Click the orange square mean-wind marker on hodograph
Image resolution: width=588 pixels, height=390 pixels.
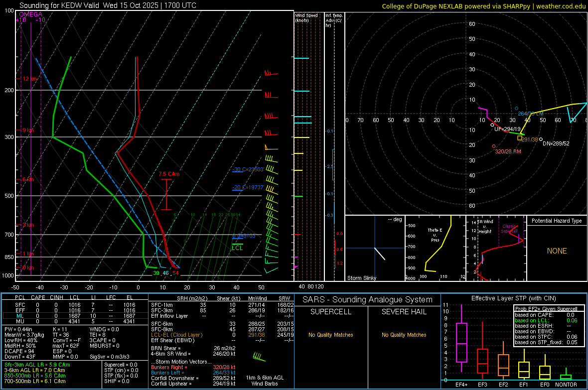coord(519,138)
